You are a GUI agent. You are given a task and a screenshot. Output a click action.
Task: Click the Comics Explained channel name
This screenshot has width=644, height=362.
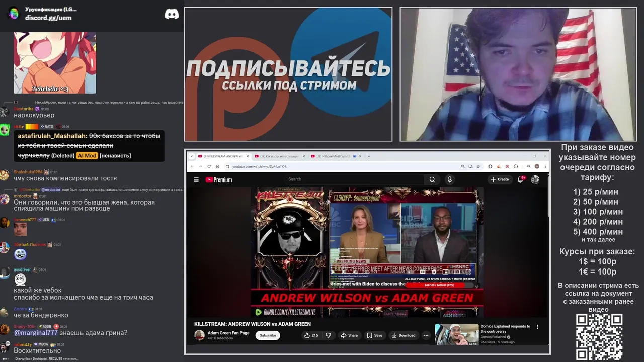click(x=493, y=337)
